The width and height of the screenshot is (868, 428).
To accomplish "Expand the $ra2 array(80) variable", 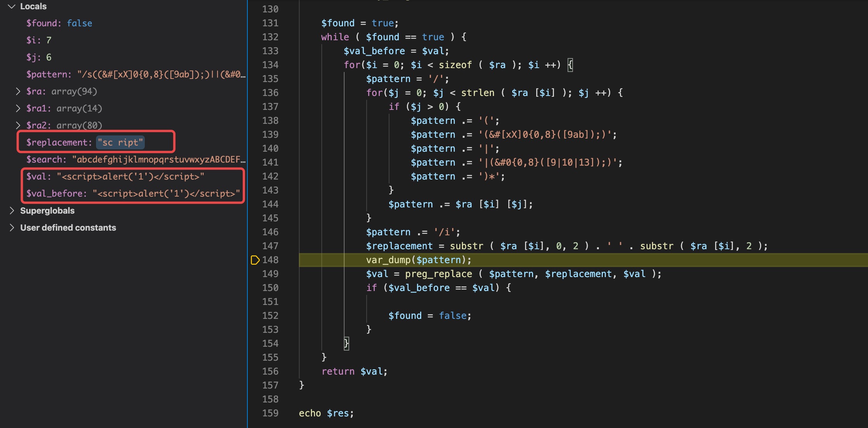I will click(18, 125).
